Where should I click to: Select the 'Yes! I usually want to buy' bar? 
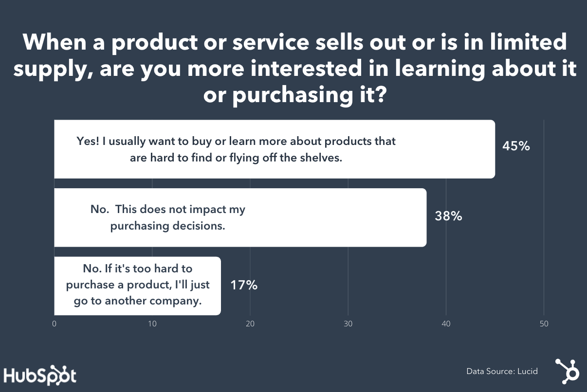point(275,149)
